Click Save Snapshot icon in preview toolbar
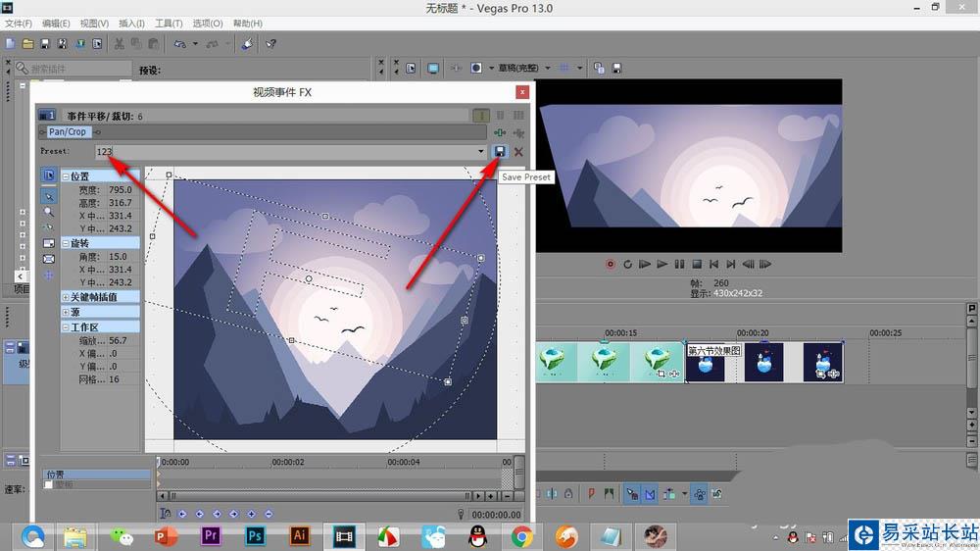The image size is (980, 551). pos(616,69)
